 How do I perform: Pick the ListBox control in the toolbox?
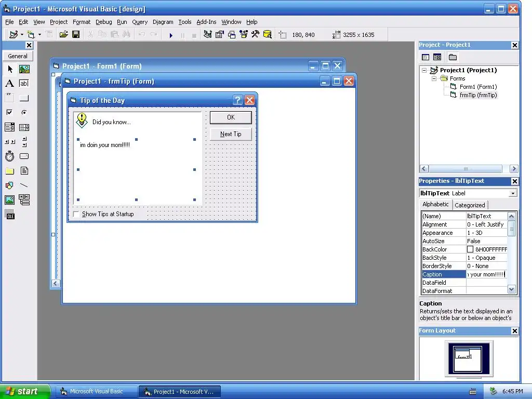[24, 127]
